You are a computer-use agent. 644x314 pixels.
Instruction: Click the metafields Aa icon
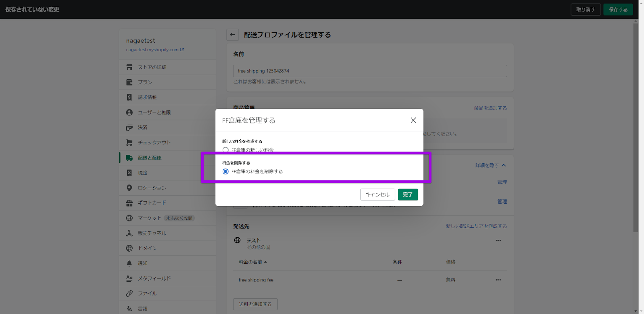(x=129, y=278)
